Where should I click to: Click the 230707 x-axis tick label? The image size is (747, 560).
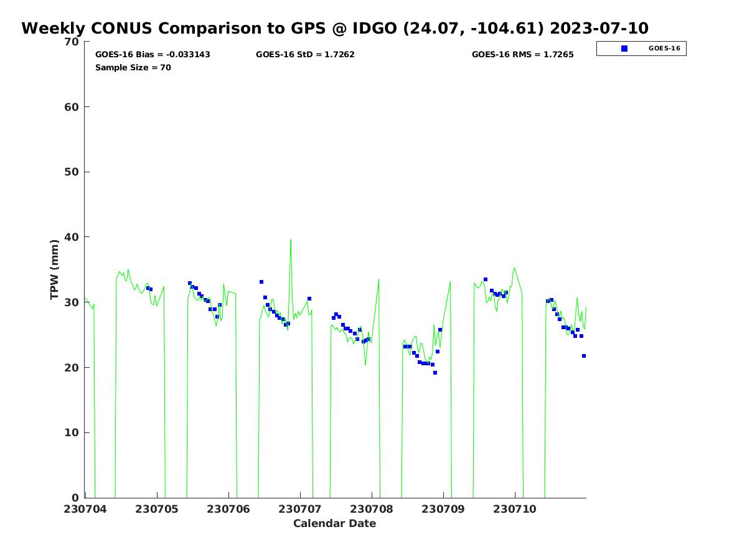[300, 509]
